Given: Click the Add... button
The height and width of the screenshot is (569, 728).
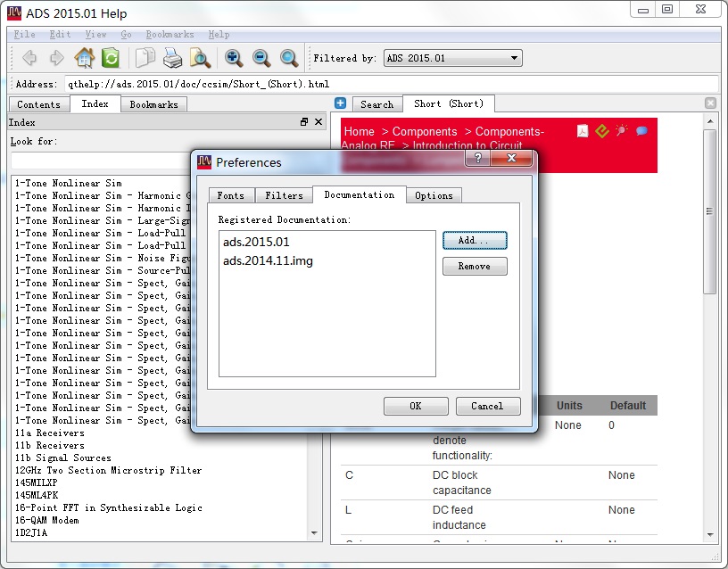Looking at the screenshot, I should [x=475, y=241].
